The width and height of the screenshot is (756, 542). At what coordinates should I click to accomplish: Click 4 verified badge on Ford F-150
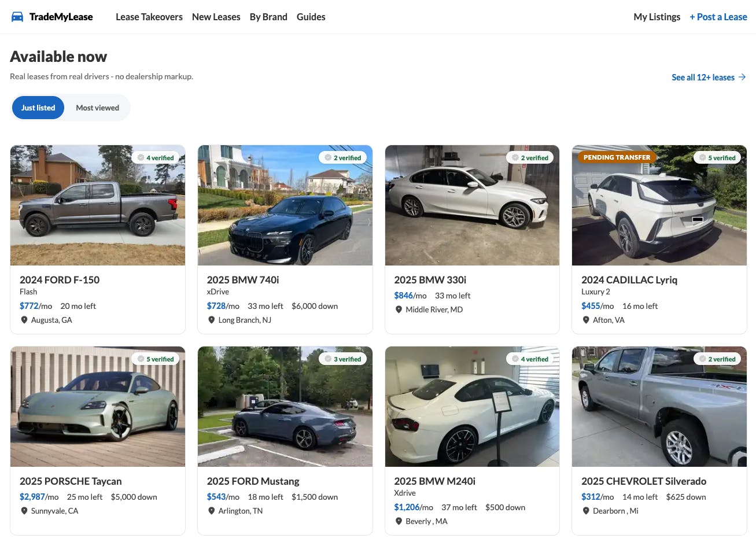click(155, 157)
